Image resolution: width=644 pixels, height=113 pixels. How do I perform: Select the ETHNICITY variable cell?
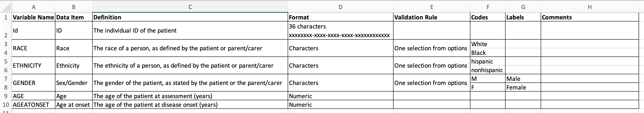coord(33,66)
